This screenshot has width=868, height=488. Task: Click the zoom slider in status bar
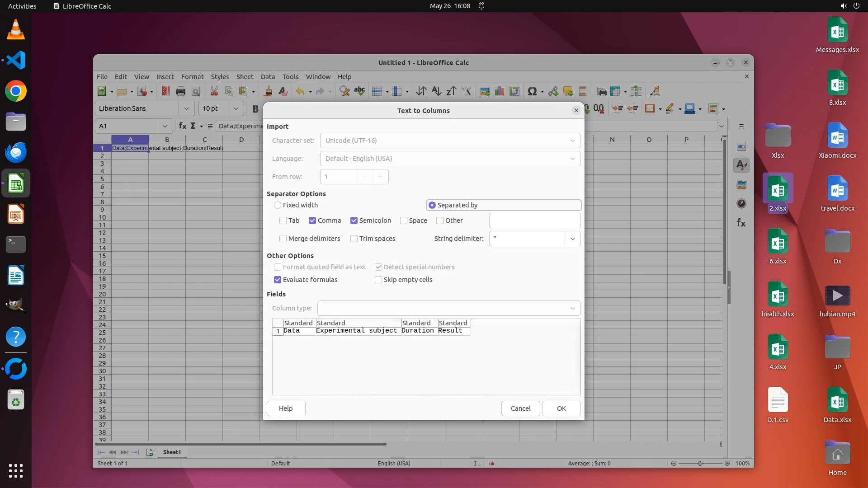tap(700, 464)
